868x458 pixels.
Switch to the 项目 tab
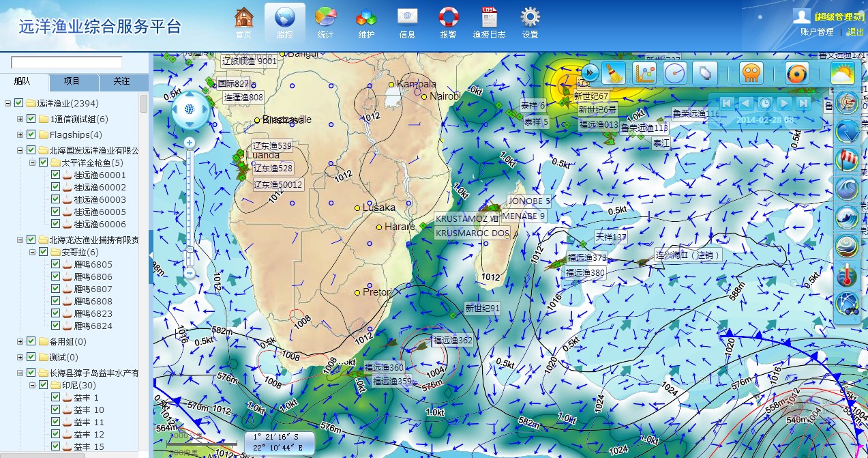pyautogui.click(x=72, y=82)
